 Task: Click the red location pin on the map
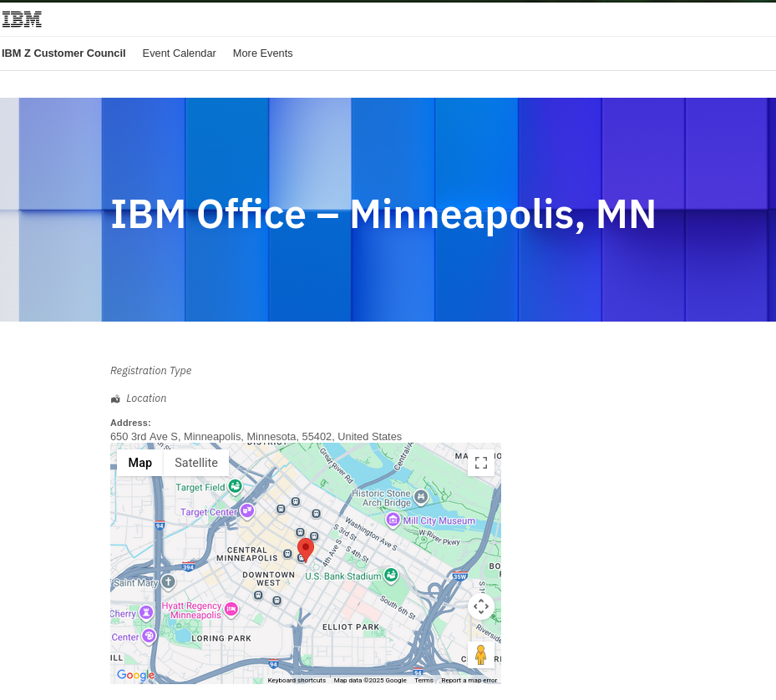coord(305,548)
